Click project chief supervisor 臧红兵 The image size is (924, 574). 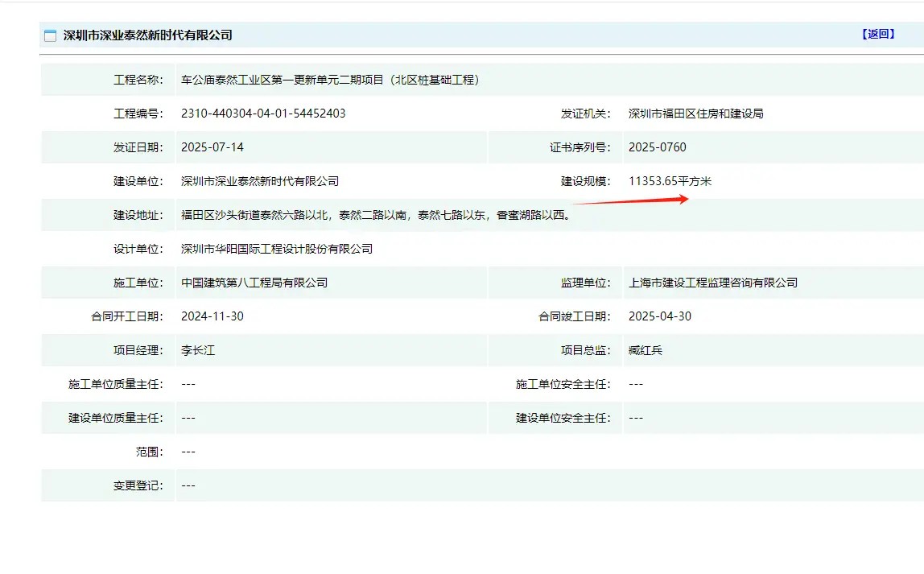[646, 350]
